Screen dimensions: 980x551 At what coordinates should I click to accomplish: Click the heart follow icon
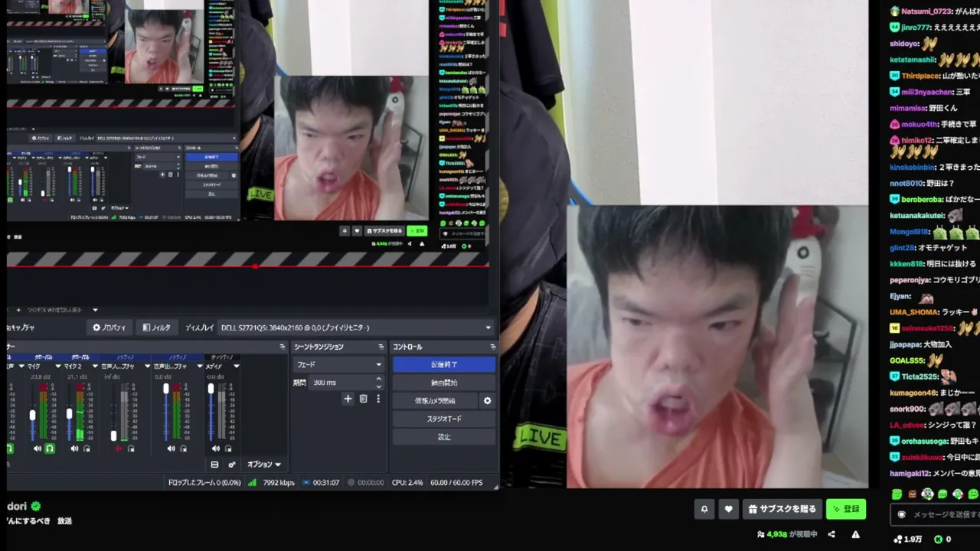pos(728,509)
